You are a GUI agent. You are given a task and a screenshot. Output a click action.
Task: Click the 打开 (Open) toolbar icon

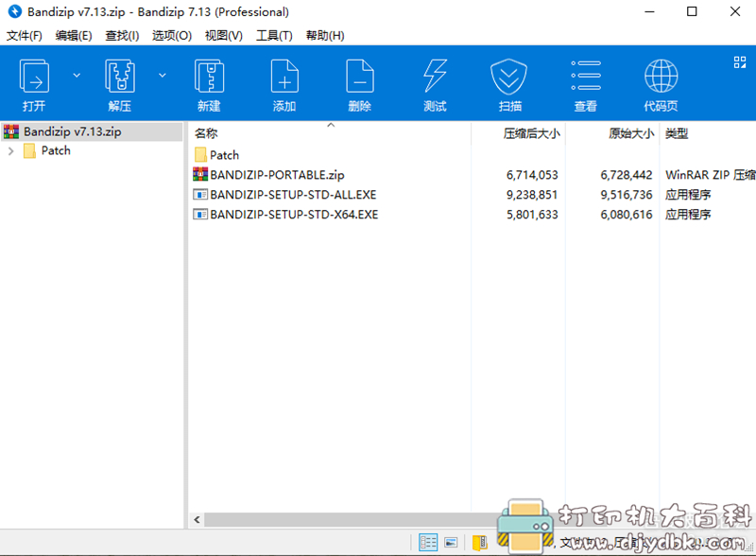[x=34, y=77]
